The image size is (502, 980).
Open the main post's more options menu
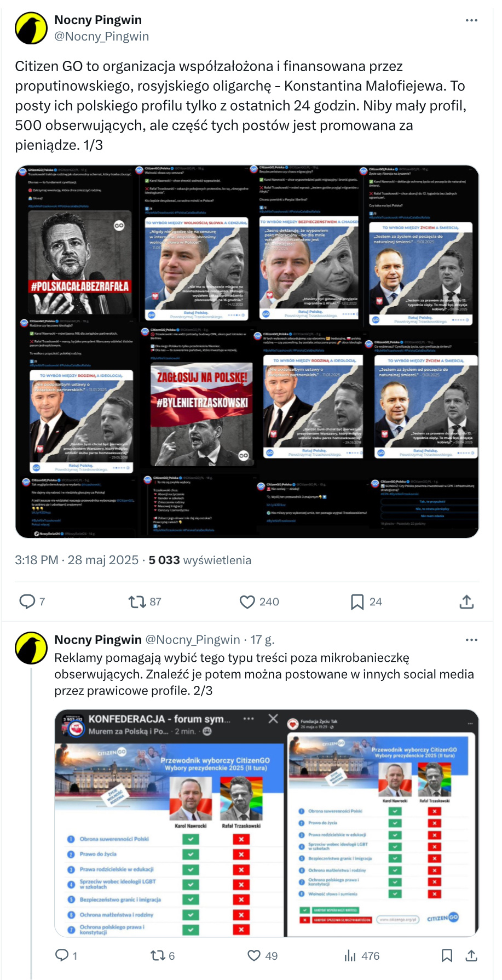click(471, 20)
